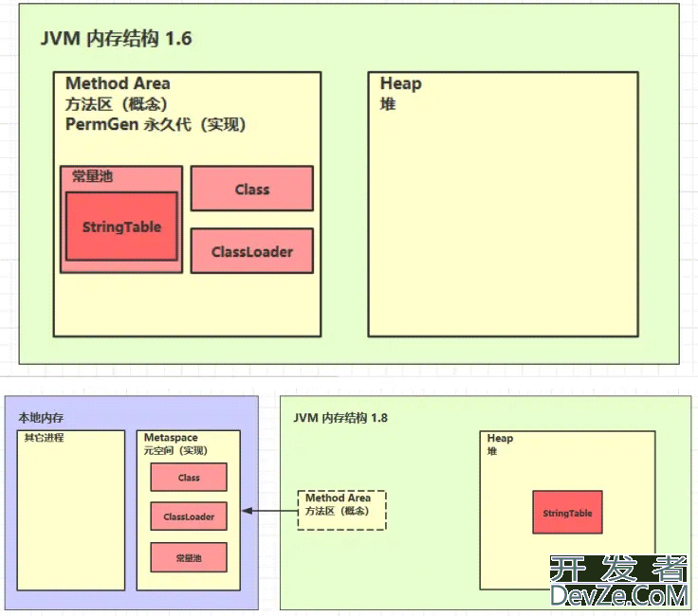Image resolution: width=698 pixels, height=616 pixels.
Task: Select the "Heap" label in the 1.6 diagram
Action: (400, 83)
